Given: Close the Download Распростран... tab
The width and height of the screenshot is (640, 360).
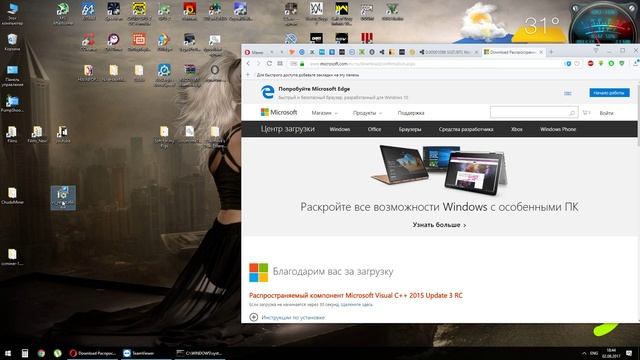Looking at the screenshot, I should tap(541, 52).
